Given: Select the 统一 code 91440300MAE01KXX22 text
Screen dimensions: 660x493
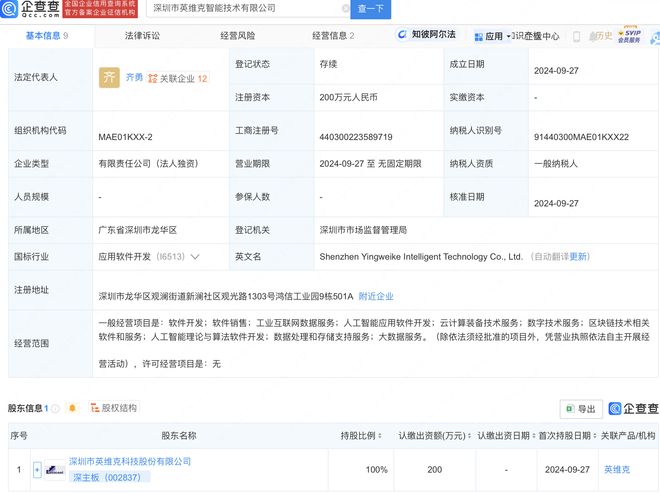Looking at the screenshot, I should coord(581,137).
